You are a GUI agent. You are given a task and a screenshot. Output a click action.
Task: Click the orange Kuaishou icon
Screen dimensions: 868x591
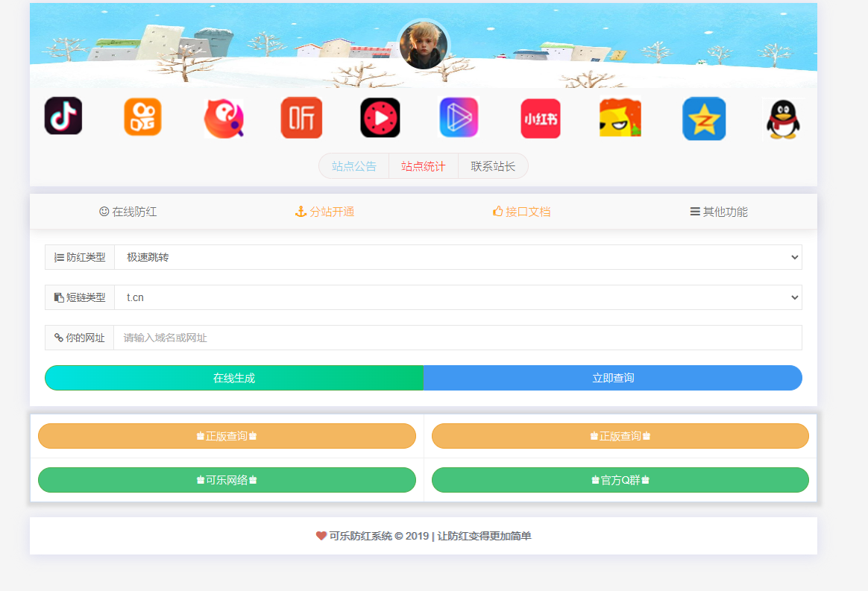pos(143,117)
